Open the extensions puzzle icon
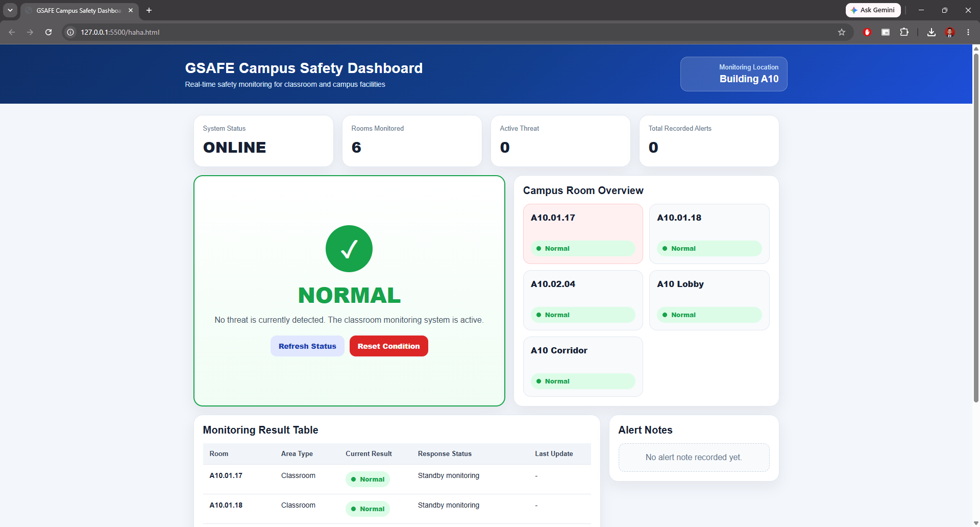Screen dimensions: 980x527 904,32
